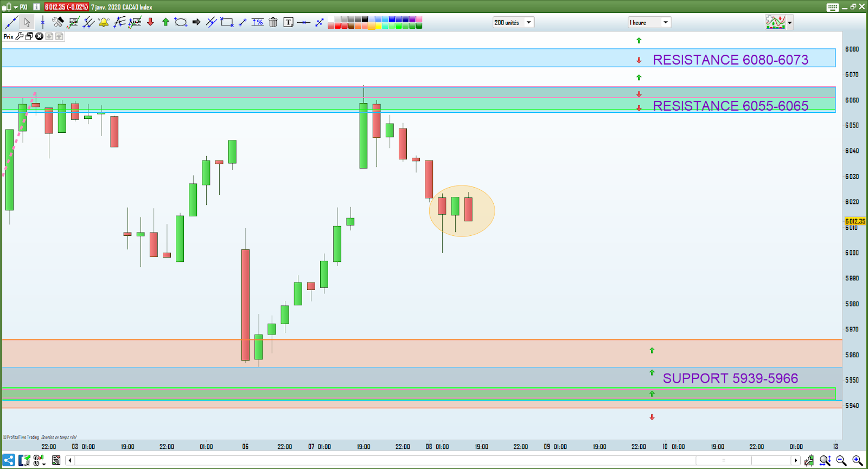Image resolution: width=868 pixels, height=469 pixels.
Task: Click the 6 080 price axis label
Action: click(852, 49)
